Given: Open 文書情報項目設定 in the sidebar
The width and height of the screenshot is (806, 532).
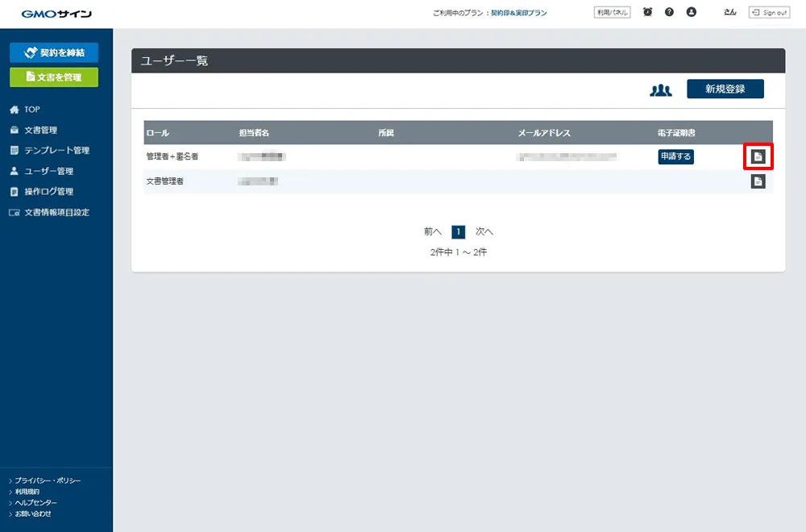Looking at the screenshot, I should pyautogui.click(x=56, y=213).
